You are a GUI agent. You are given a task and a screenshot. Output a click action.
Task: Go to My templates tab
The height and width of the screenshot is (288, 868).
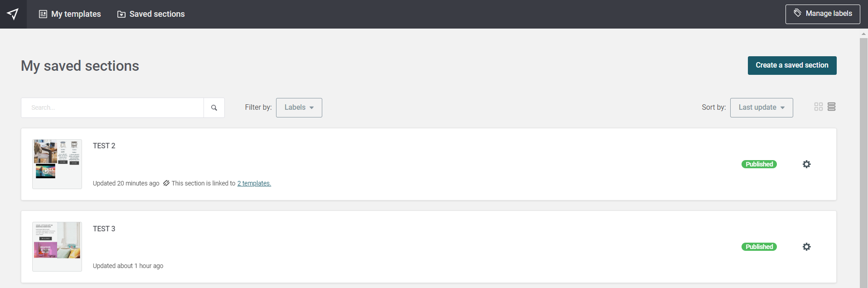pyautogui.click(x=70, y=14)
